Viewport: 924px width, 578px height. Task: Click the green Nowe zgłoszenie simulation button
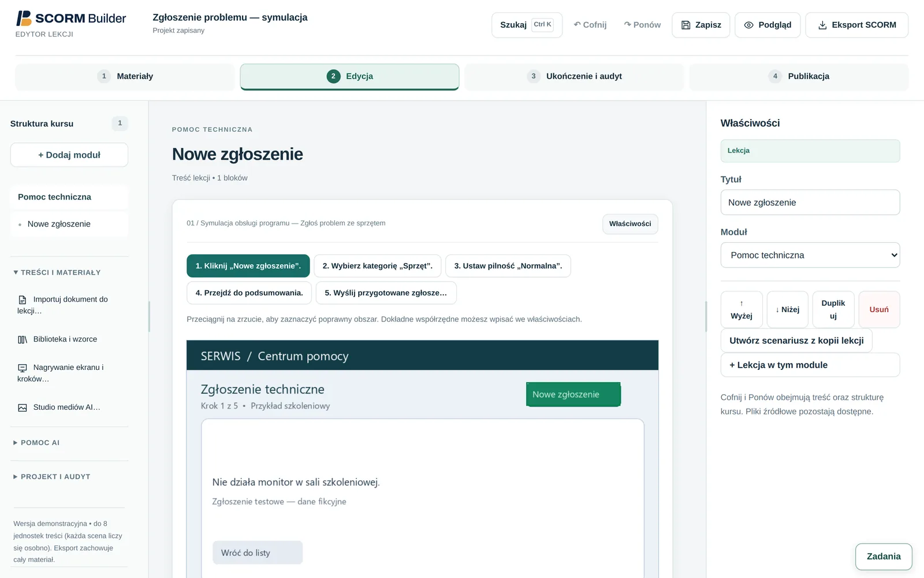573,394
